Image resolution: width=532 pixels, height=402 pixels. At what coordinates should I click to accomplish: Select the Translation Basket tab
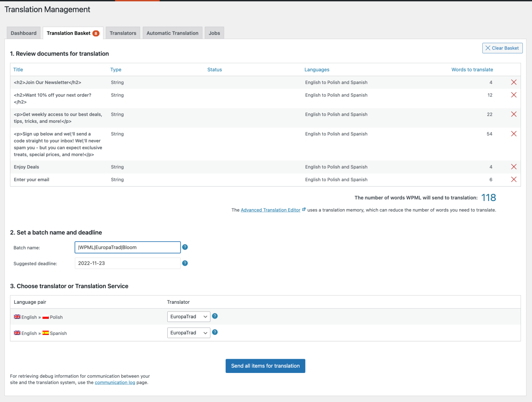73,33
